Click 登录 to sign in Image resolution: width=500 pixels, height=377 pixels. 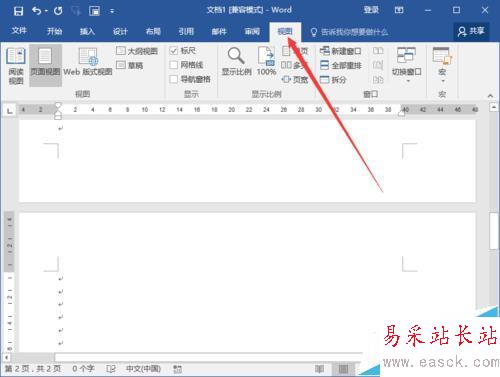tap(371, 10)
